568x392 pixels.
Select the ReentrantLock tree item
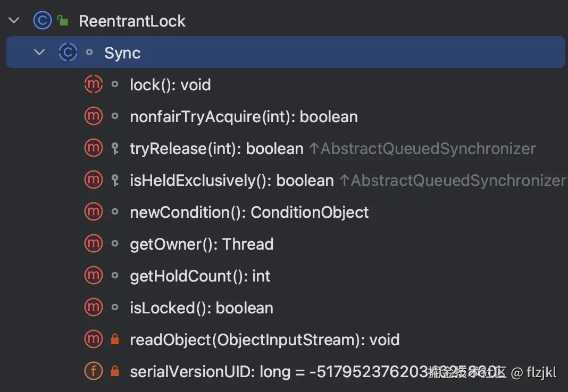(132, 21)
